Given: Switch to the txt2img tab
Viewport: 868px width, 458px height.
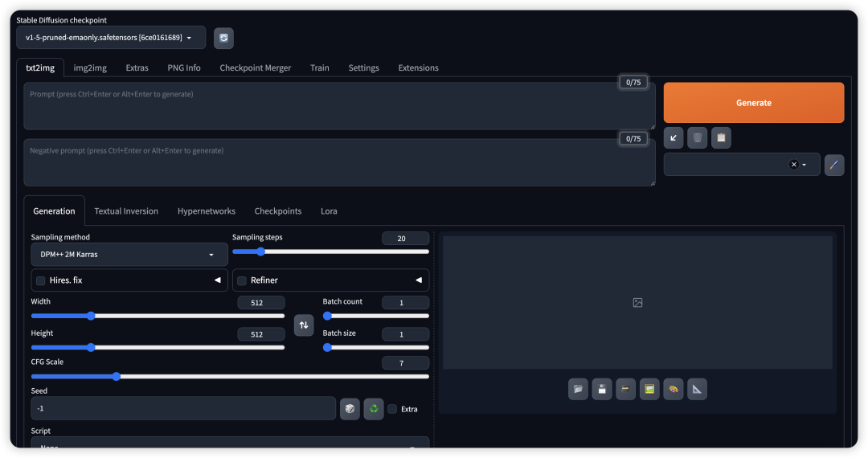Looking at the screenshot, I should point(40,67).
